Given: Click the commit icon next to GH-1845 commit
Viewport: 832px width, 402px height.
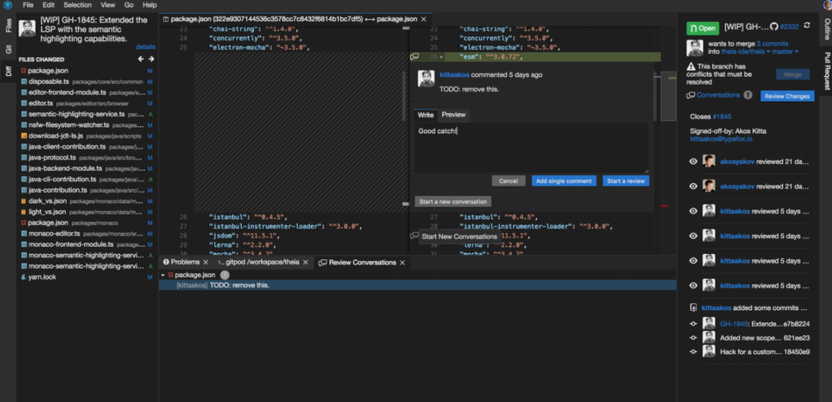Looking at the screenshot, I should 694,324.
